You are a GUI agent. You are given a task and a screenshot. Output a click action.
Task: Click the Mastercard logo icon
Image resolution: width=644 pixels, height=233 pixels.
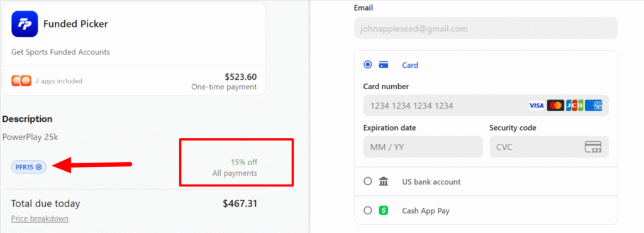555,106
